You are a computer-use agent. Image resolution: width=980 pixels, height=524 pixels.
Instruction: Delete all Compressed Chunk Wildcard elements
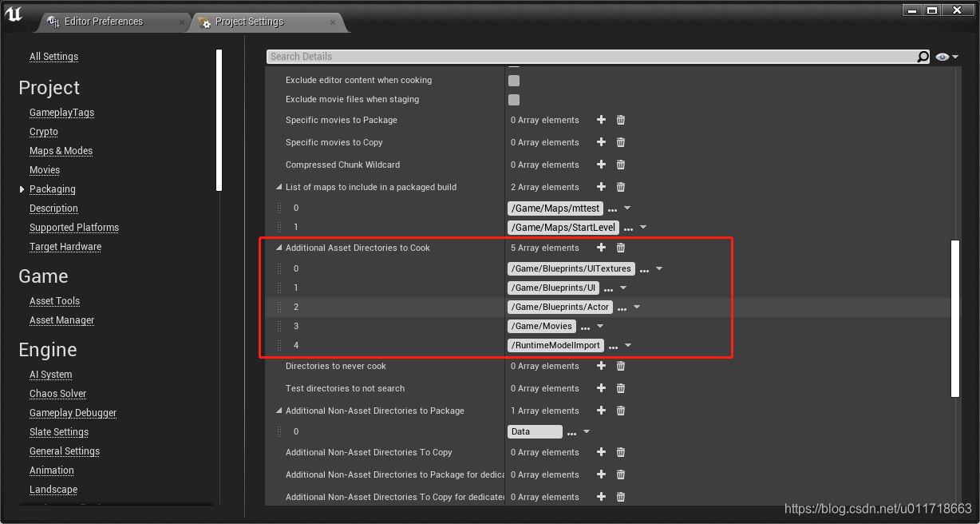pyautogui.click(x=621, y=165)
